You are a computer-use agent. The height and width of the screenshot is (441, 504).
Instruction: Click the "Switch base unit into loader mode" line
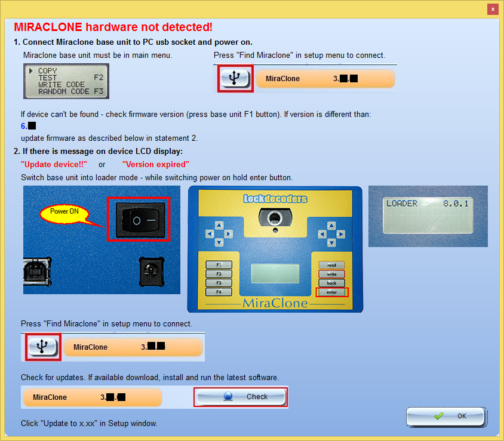pos(157,178)
